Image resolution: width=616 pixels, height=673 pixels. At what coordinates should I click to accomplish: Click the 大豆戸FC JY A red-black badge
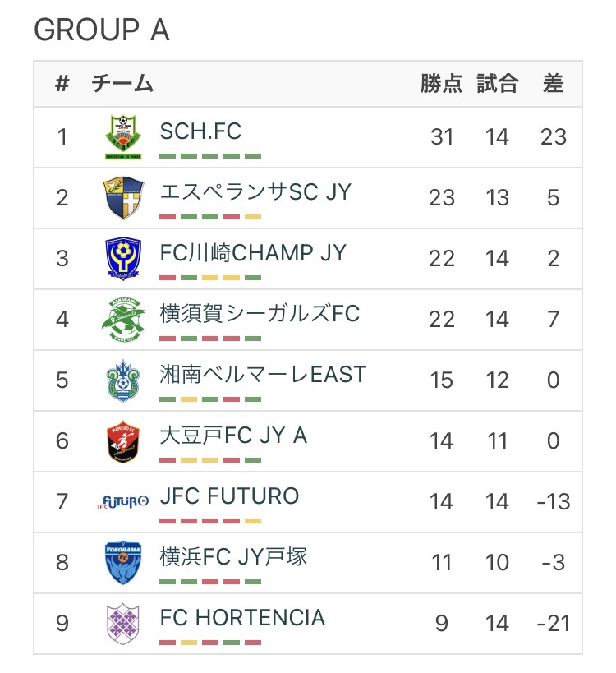coord(123,441)
